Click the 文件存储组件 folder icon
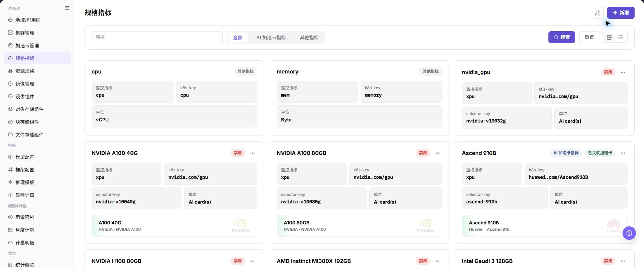The width and height of the screenshot is (644, 268). click(x=10, y=135)
